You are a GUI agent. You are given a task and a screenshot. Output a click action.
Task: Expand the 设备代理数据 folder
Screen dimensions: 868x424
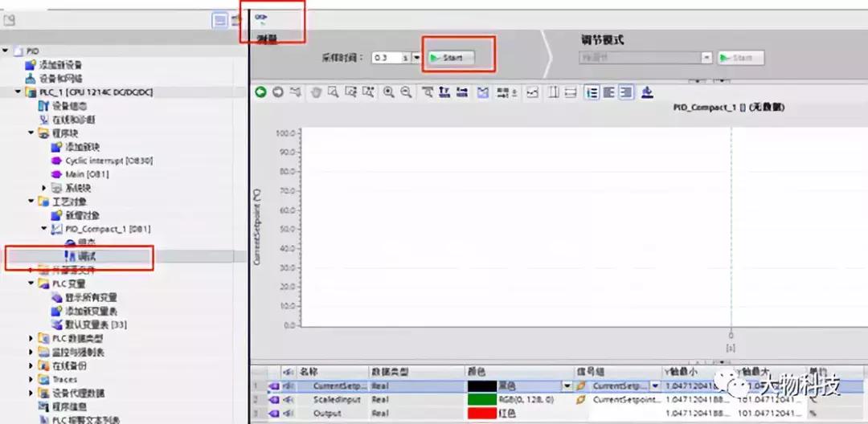[31, 393]
